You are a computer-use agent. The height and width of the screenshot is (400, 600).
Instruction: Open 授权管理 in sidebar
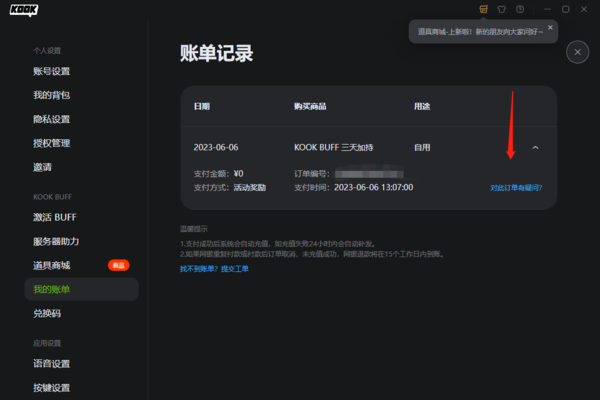coord(52,143)
